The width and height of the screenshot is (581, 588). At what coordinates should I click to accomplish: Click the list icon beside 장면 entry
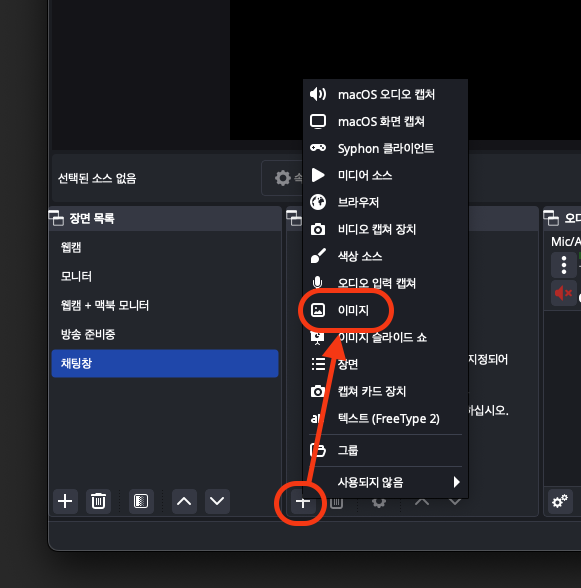318,364
